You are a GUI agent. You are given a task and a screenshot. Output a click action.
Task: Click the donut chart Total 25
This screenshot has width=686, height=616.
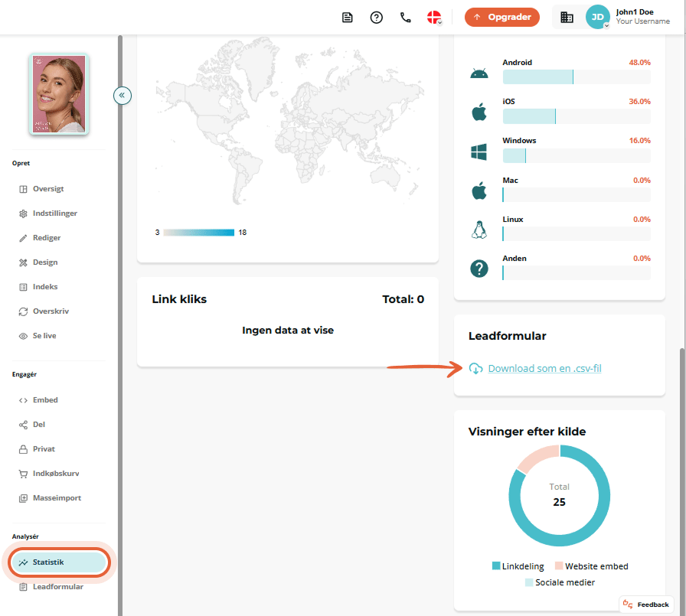(x=559, y=495)
